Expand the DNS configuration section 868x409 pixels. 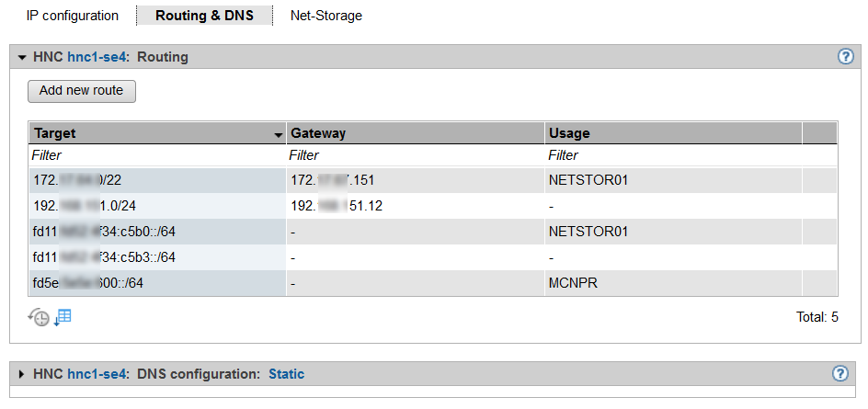[x=22, y=374]
